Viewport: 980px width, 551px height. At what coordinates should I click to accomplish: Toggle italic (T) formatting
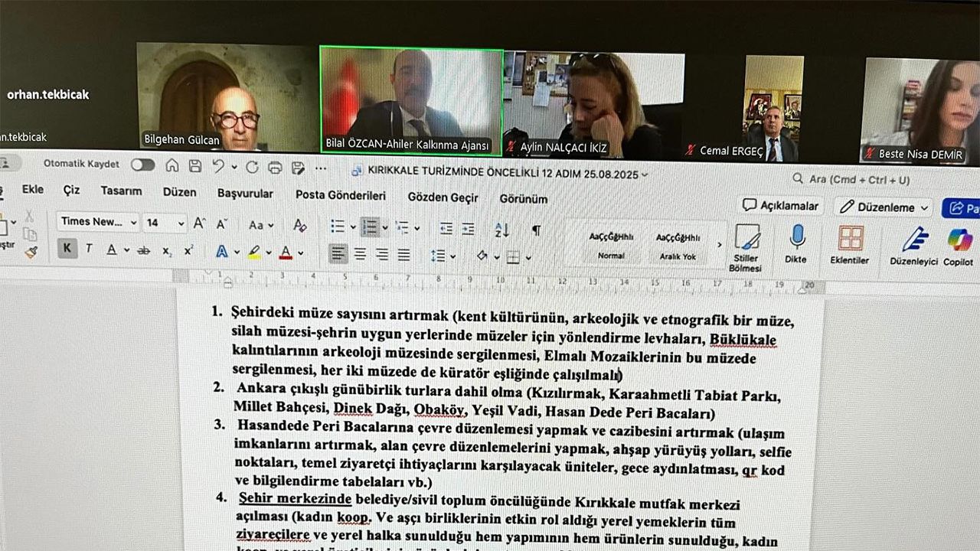89,249
